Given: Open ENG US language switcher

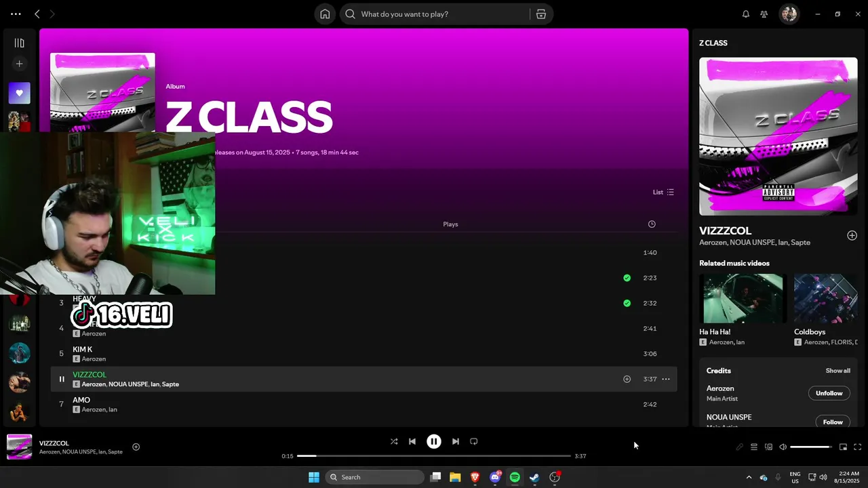Looking at the screenshot, I should tap(795, 477).
